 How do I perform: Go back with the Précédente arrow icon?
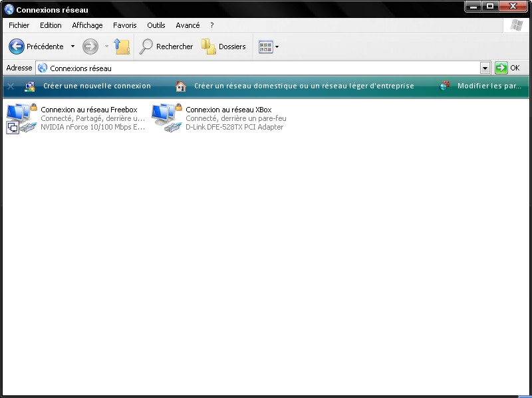pos(16,47)
